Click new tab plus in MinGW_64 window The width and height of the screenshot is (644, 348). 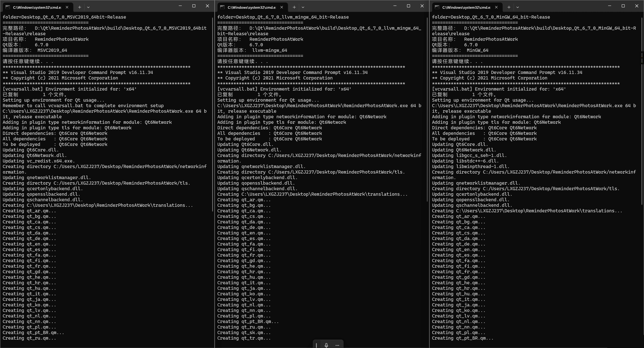click(509, 7)
